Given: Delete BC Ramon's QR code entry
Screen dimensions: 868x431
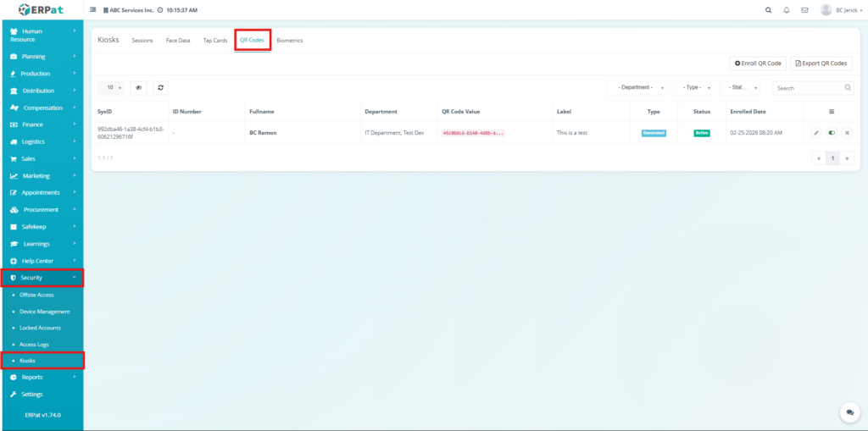Looking at the screenshot, I should (846, 133).
